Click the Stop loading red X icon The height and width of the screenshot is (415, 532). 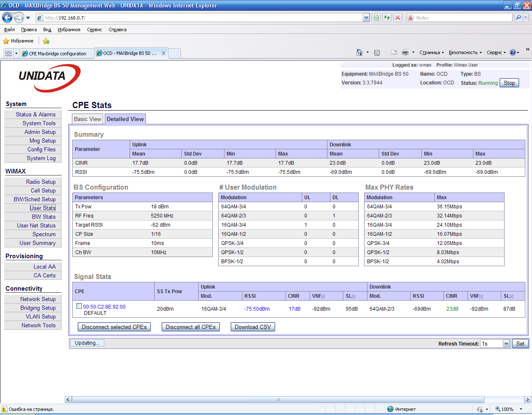(x=398, y=17)
